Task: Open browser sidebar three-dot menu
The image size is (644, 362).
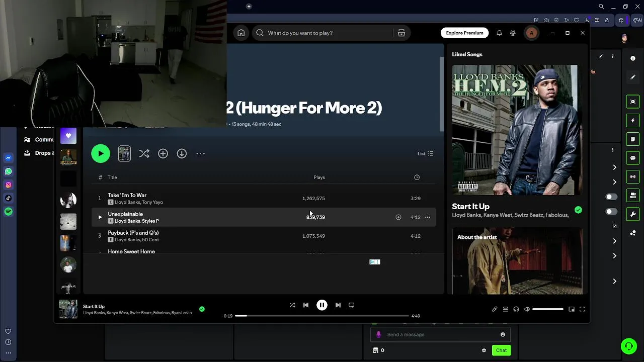Action: (x=8, y=352)
